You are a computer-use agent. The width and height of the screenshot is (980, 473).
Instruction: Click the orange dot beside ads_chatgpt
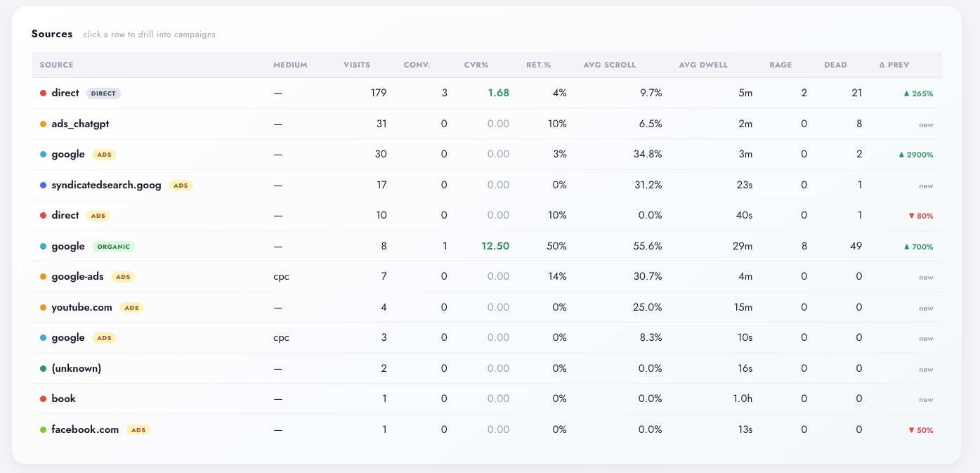(44, 124)
